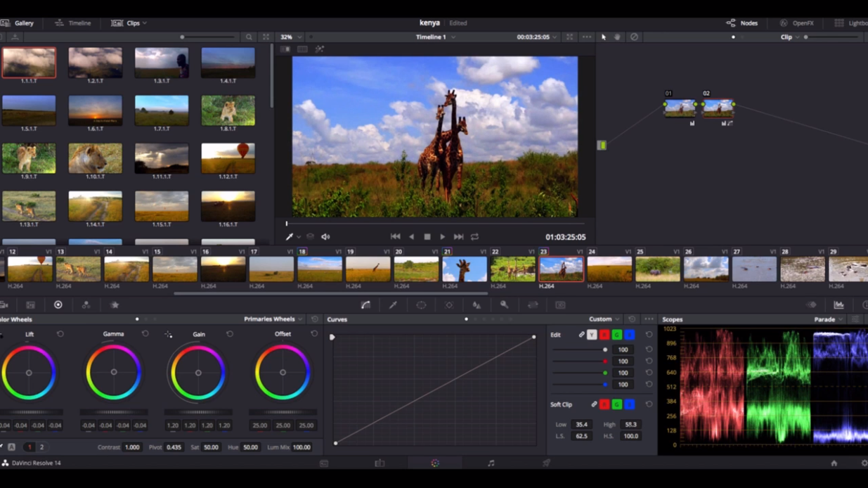The image size is (868, 488).
Task: Click the bypass grades circle-slash icon
Action: (x=634, y=37)
